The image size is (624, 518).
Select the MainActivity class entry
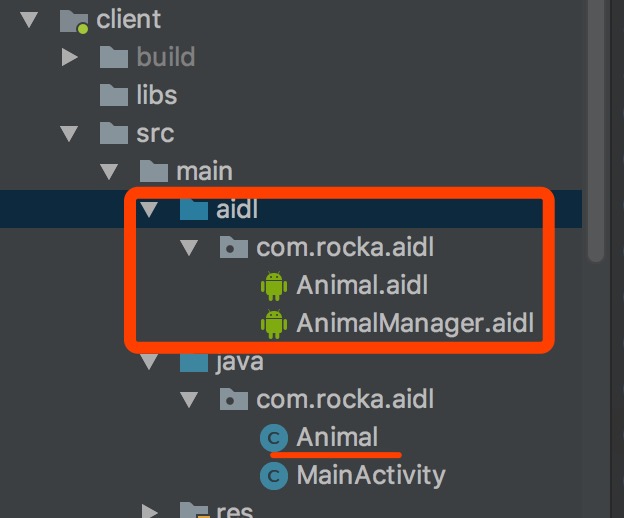[x=371, y=475]
